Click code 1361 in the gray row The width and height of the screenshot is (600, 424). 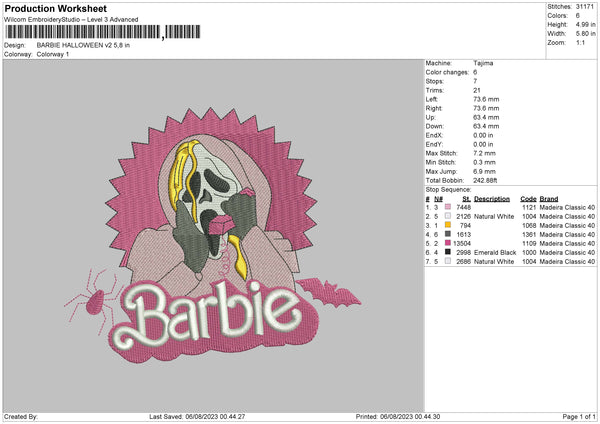click(x=529, y=235)
